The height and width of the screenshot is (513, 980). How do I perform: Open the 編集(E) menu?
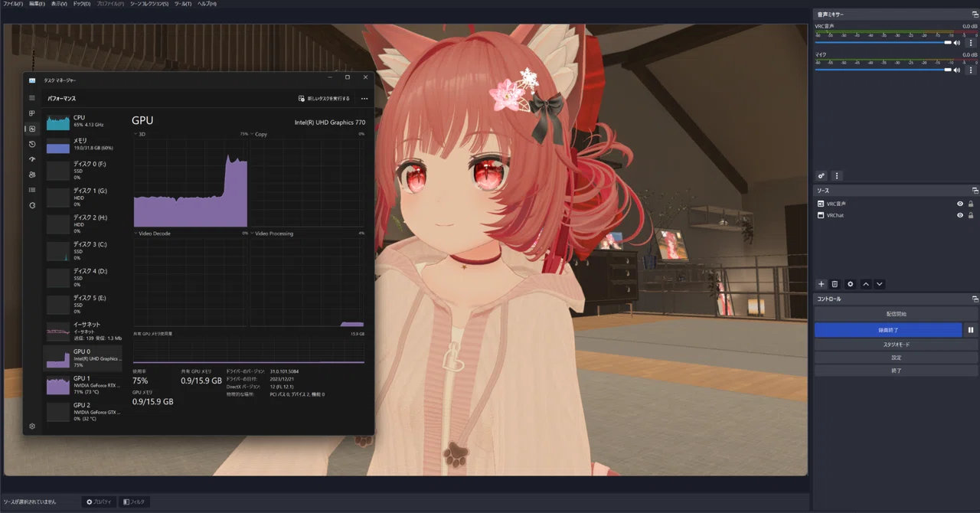37,4
